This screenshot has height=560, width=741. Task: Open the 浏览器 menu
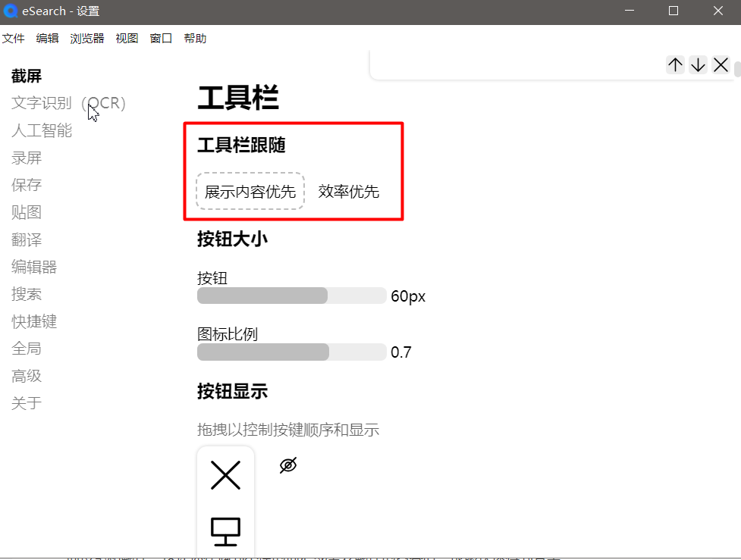point(86,38)
